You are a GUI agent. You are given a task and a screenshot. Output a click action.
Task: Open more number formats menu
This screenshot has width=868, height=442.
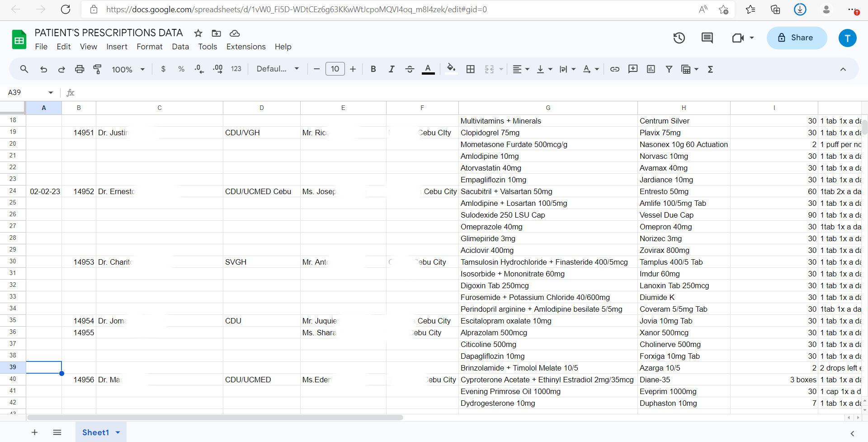pos(236,69)
